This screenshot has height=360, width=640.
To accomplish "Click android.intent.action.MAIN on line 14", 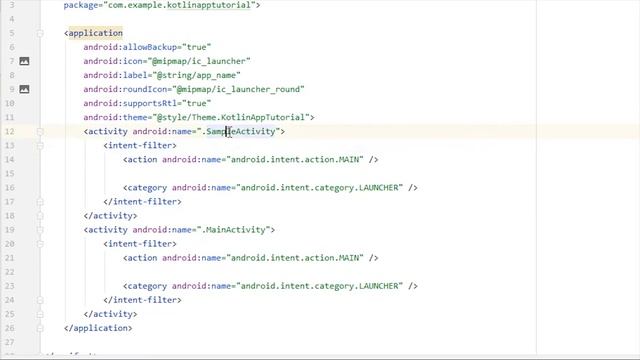I will (295, 160).
